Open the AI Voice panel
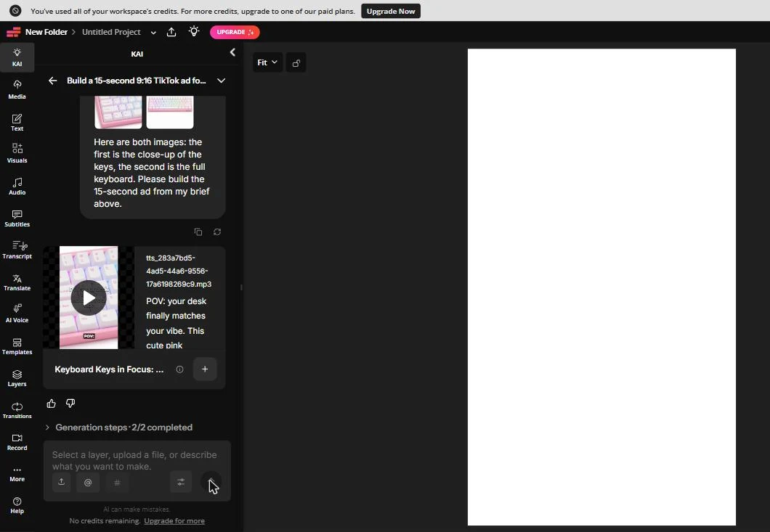770x532 pixels. coord(17,313)
